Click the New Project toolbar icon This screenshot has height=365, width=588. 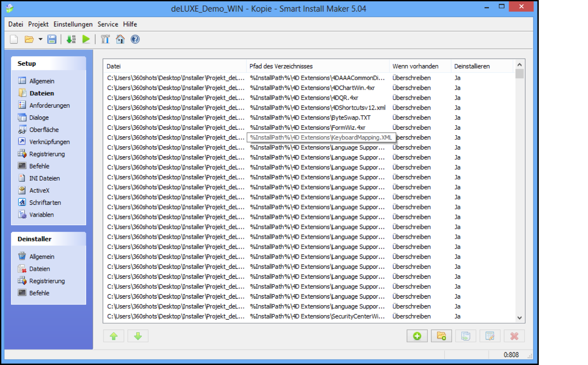pyautogui.click(x=14, y=39)
